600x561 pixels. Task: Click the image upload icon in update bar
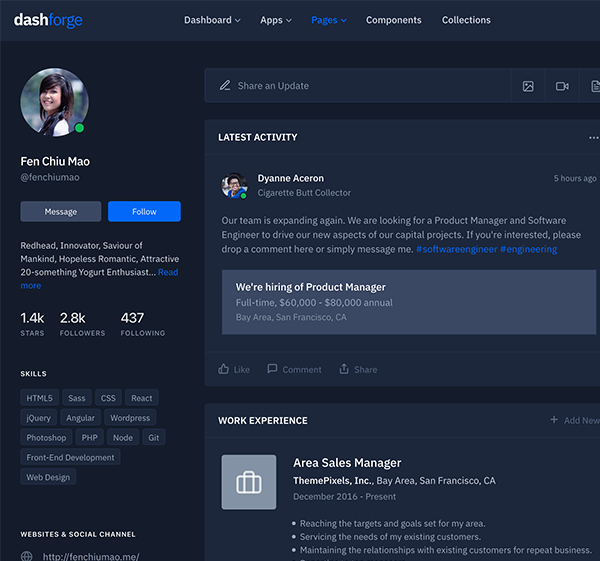click(x=528, y=86)
